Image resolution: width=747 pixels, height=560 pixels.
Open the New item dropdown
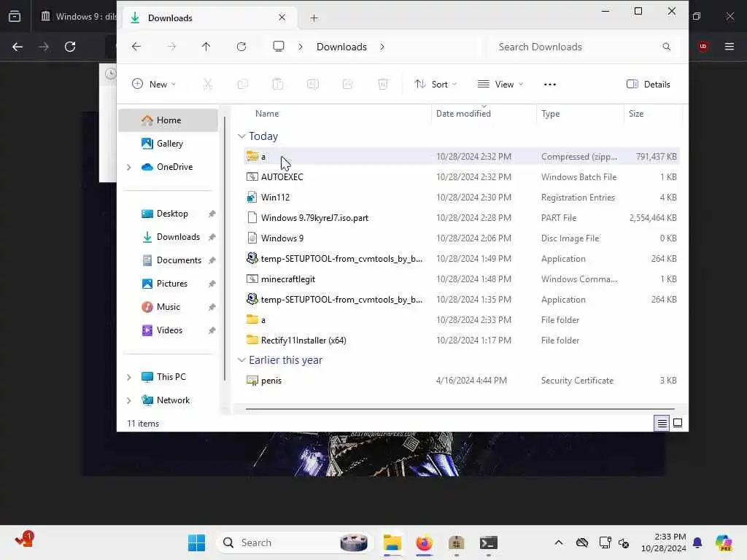click(x=154, y=85)
